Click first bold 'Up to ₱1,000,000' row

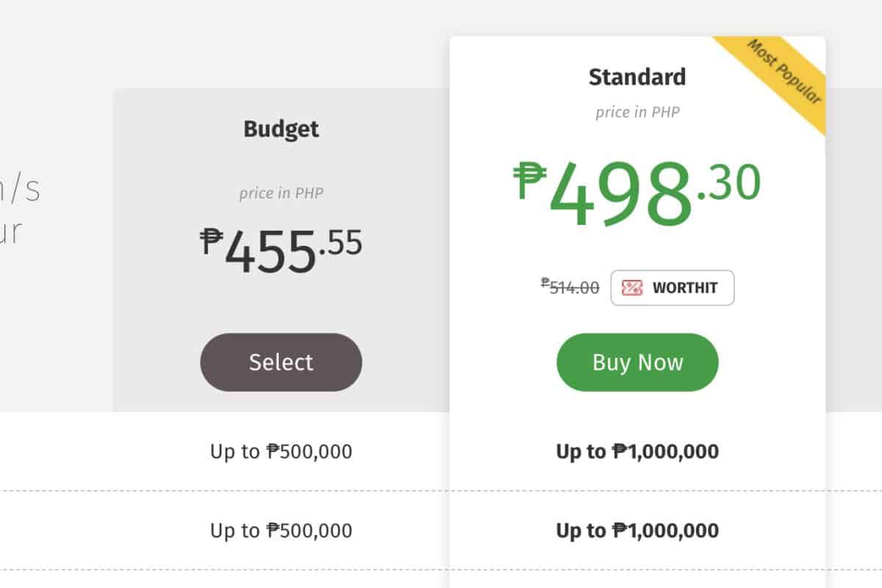(637, 451)
